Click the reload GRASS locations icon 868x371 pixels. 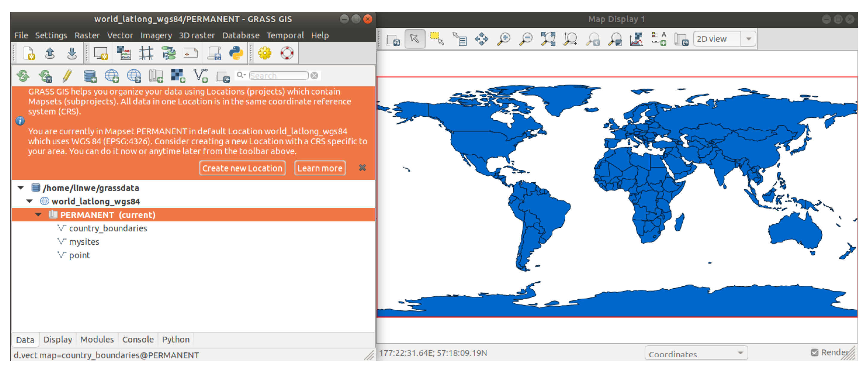tap(23, 75)
